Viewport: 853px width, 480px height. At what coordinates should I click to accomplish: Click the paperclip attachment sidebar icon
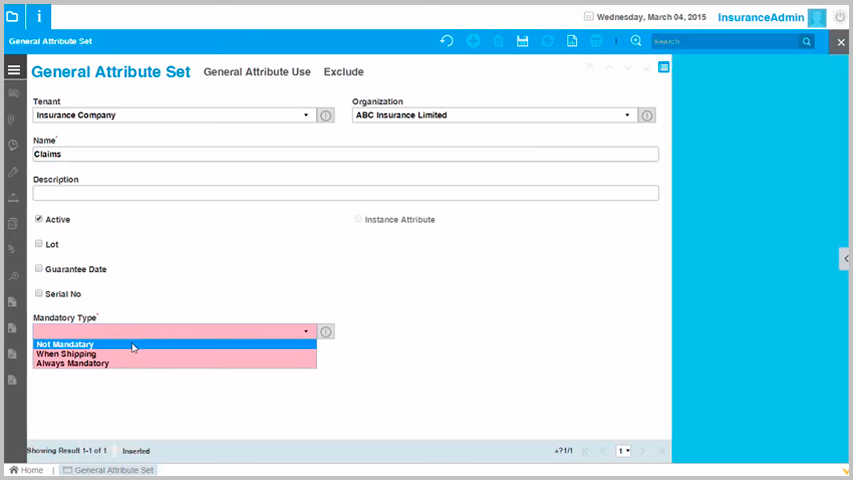click(x=12, y=120)
